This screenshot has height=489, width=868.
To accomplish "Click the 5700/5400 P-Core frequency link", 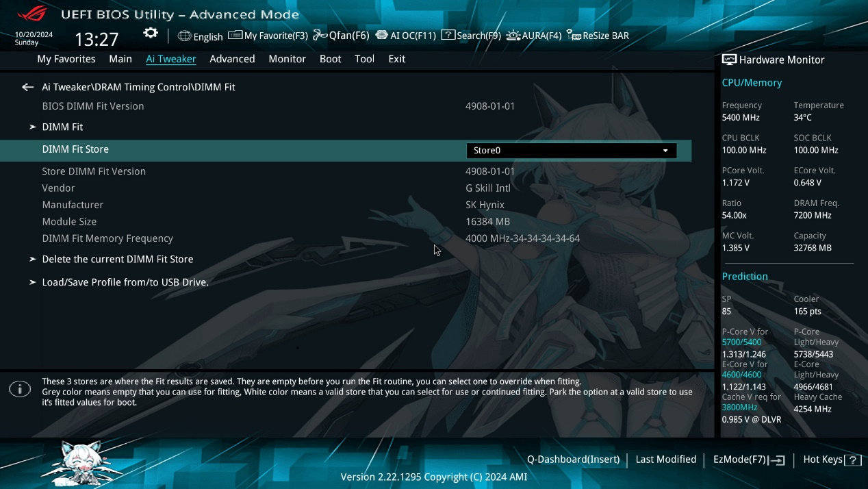I will (741, 342).
